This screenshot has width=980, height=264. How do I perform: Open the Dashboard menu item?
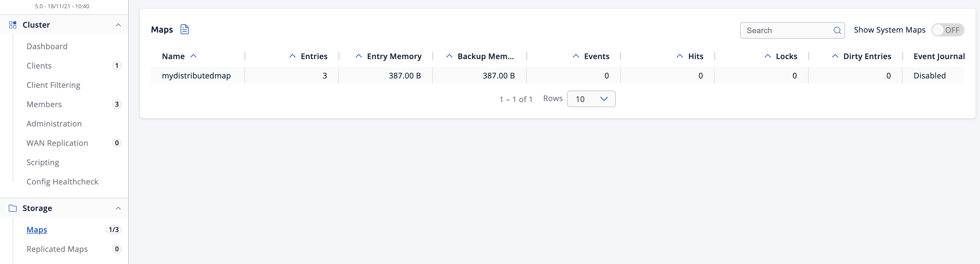[47, 46]
